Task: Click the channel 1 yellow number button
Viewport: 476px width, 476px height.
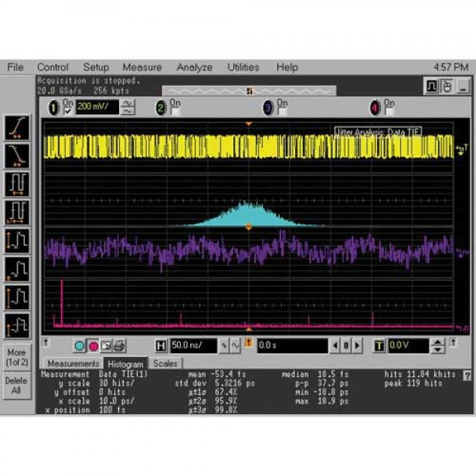Action: (53, 106)
